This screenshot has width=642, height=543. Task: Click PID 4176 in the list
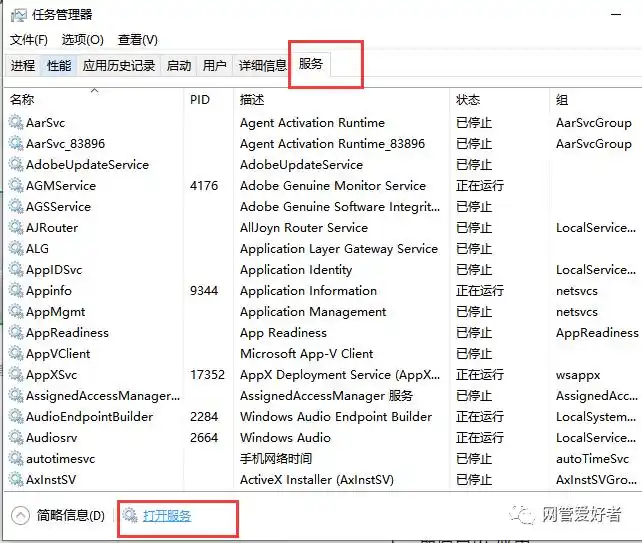[x=204, y=186]
